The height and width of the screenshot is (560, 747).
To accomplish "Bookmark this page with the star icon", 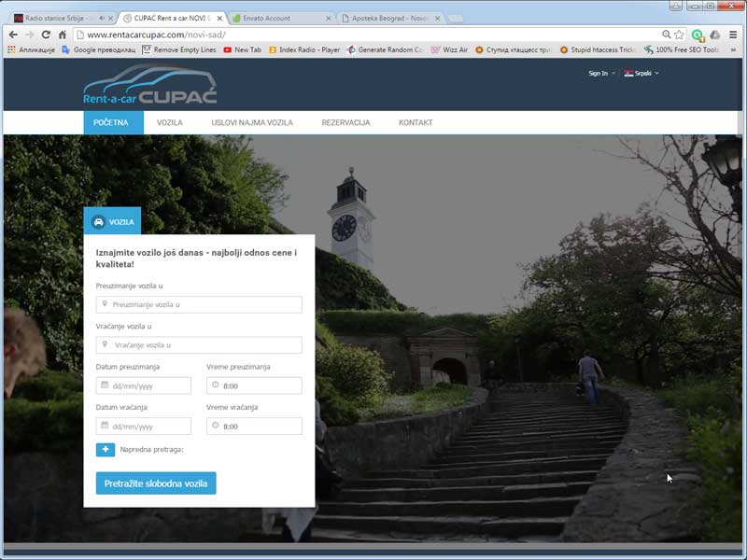I will (x=680, y=35).
